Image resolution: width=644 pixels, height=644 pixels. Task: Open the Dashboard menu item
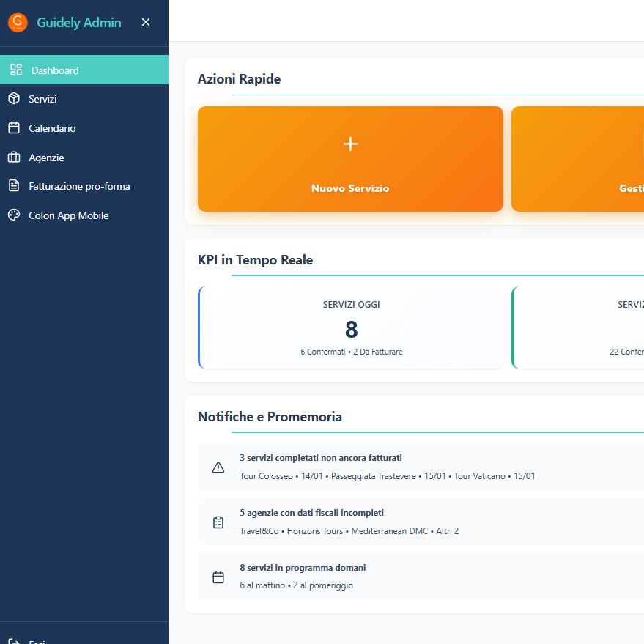(x=84, y=70)
